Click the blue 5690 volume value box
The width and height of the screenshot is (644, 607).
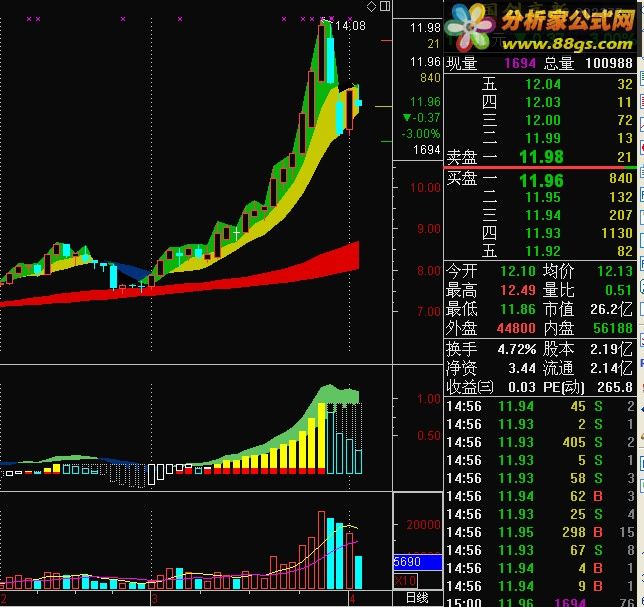pos(418,561)
